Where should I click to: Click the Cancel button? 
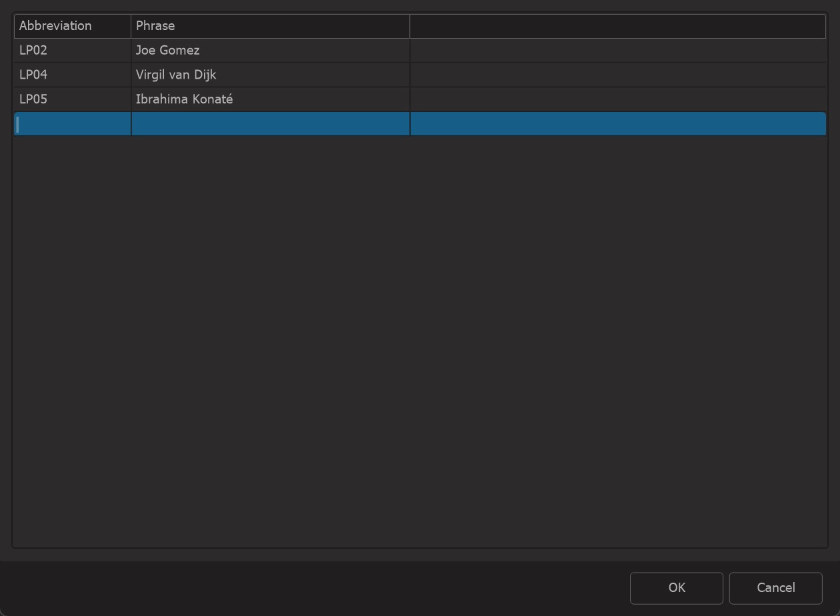(775, 588)
